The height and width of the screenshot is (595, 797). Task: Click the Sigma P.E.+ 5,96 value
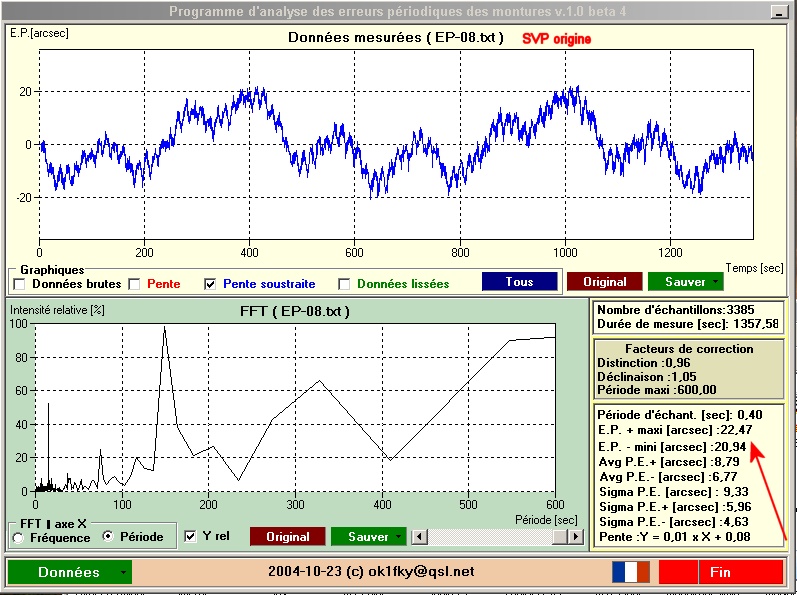pos(675,507)
